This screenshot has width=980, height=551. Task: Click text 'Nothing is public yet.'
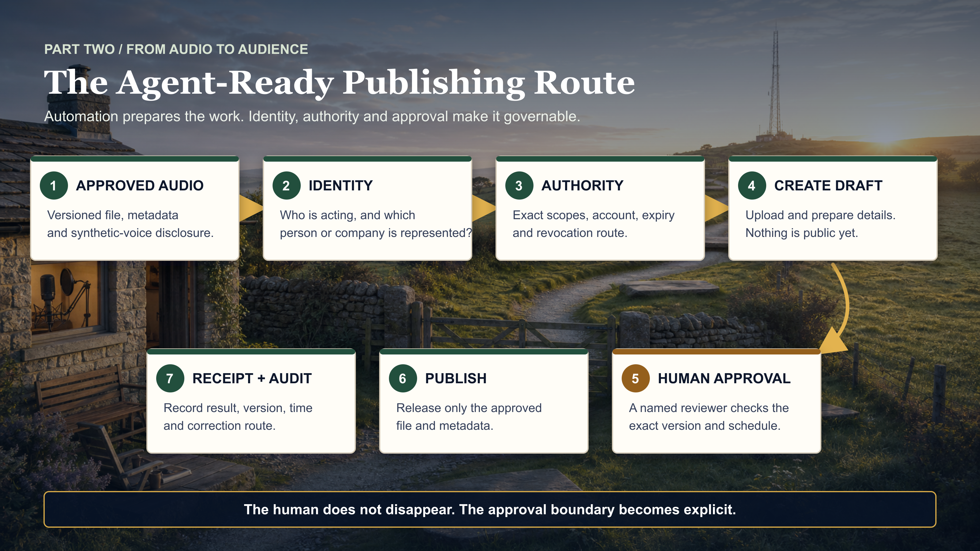pyautogui.click(x=802, y=233)
